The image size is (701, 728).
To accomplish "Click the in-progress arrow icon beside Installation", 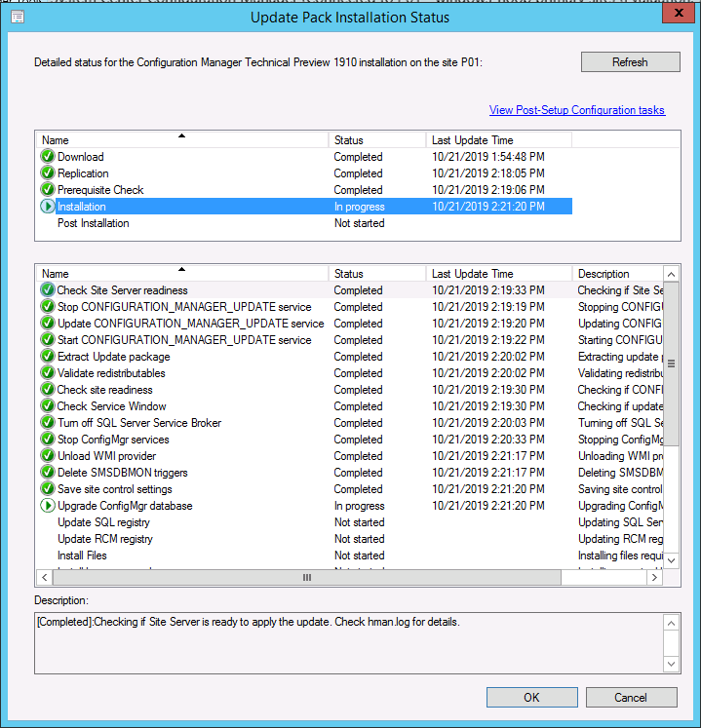I will pos(48,207).
